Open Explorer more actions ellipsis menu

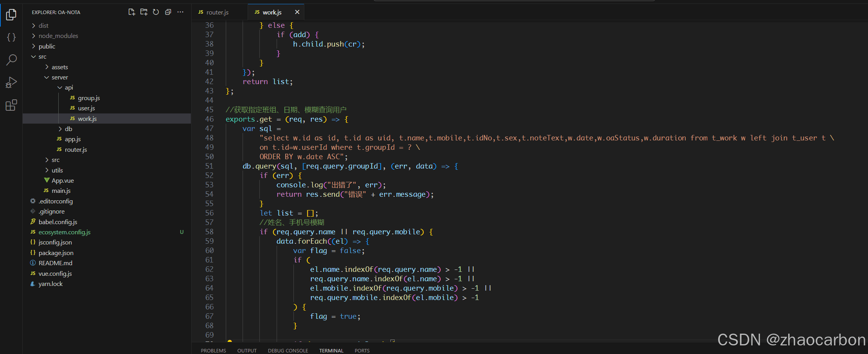click(180, 12)
